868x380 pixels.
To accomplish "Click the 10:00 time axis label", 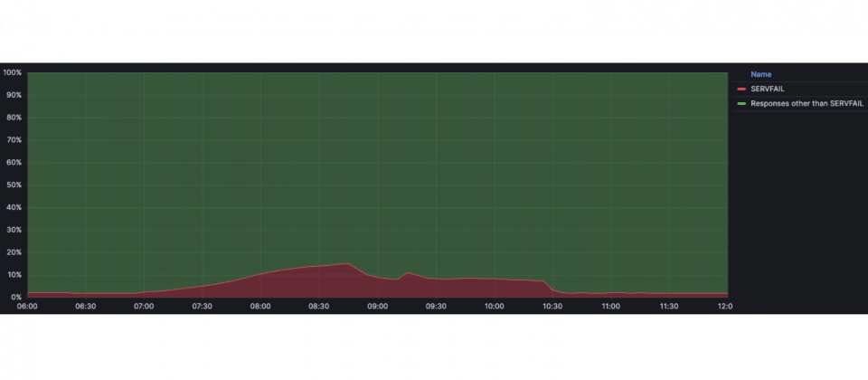I will coord(495,307).
